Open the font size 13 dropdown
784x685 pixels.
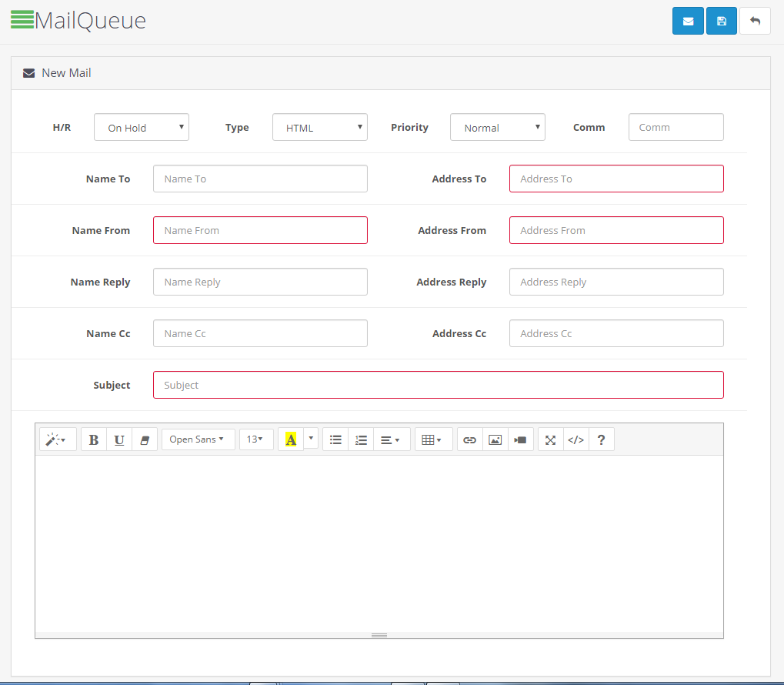pyautogui.click(x=256, y=439)
